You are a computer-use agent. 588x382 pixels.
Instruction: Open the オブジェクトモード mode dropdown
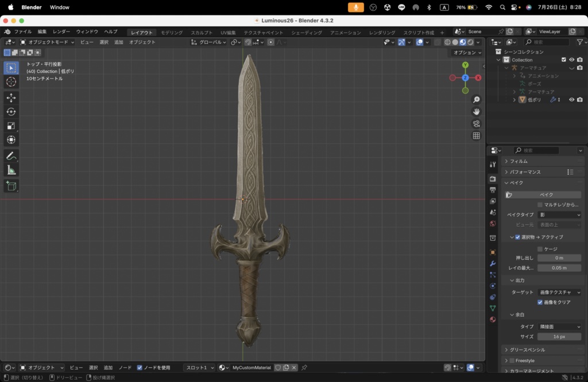click(x=47, y=42)
